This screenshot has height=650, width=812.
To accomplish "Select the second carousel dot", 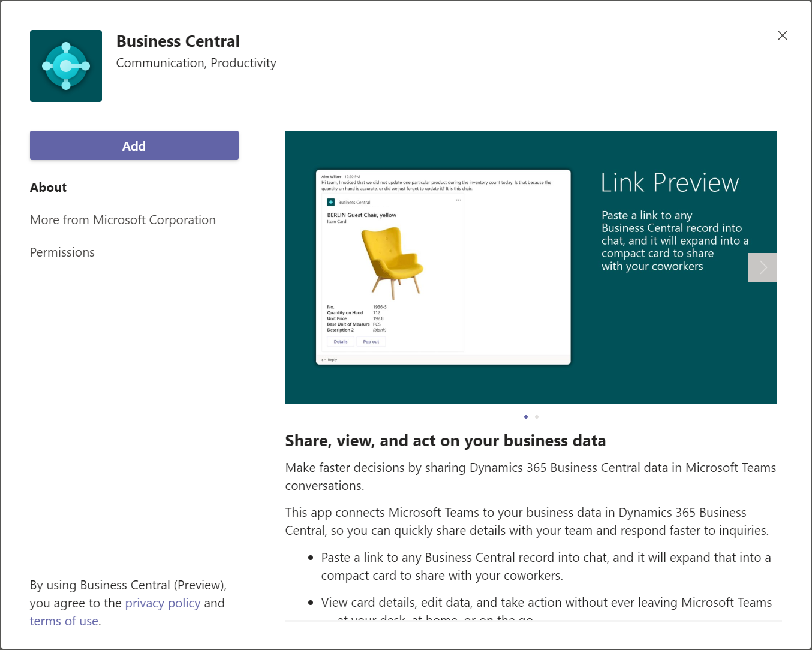I will tap(537, 416).
